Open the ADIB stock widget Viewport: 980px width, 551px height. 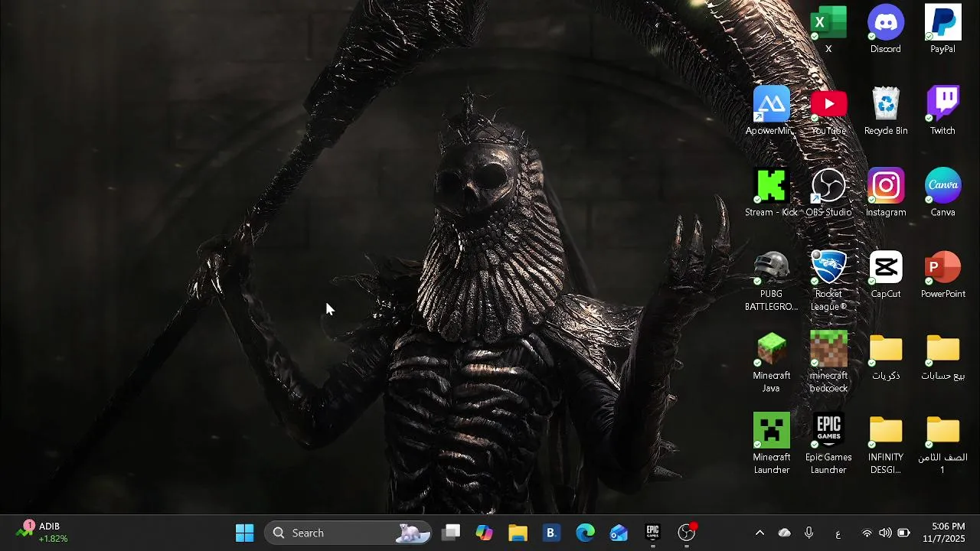point(42,533)
